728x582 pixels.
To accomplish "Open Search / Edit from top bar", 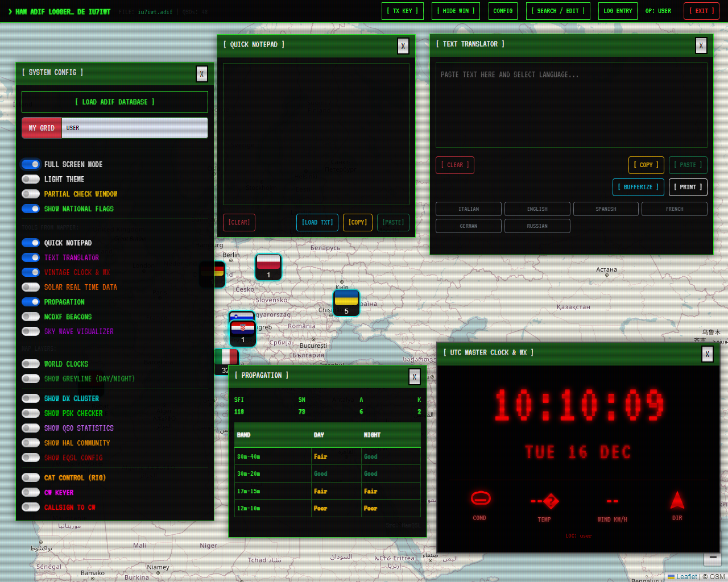I will pyautogui.click(x=558, y=11).
